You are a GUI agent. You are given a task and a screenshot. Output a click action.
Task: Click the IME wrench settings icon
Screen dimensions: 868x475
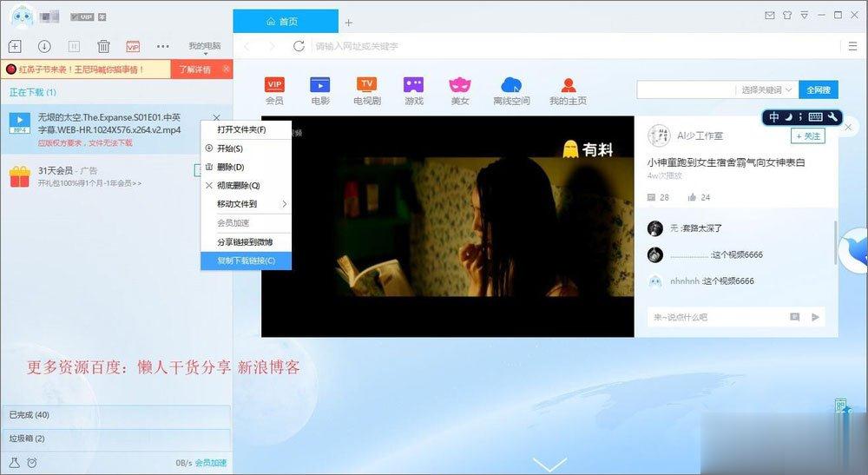pos(833,117)
